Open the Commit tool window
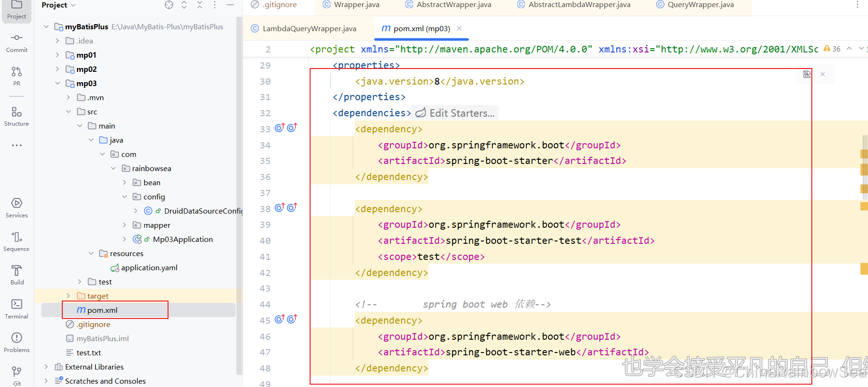Screen dimensions: 868x387 pos(17,43)
